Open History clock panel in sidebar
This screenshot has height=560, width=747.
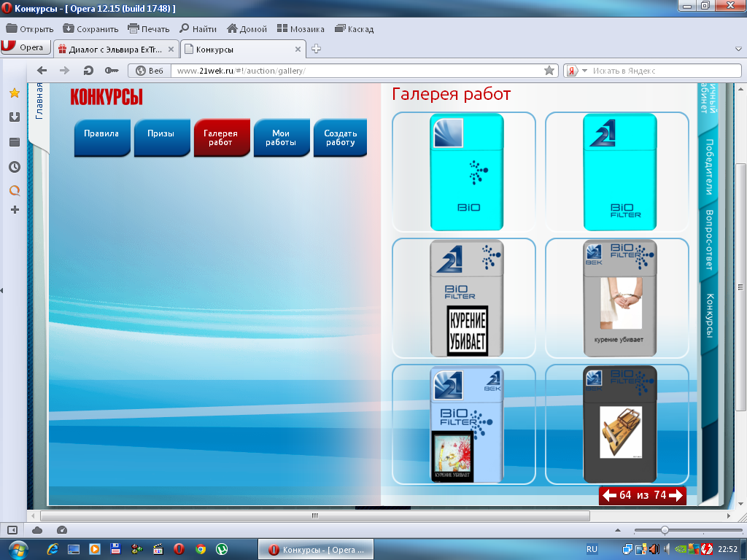(x=15, y=167)
